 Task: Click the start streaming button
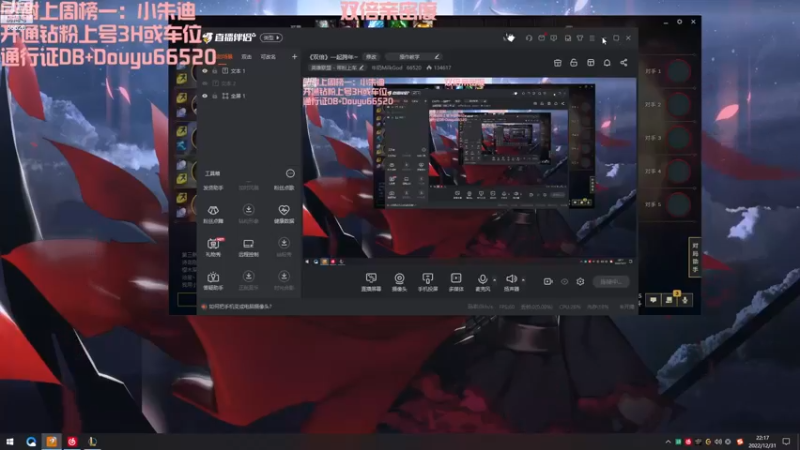pos(611,282)
